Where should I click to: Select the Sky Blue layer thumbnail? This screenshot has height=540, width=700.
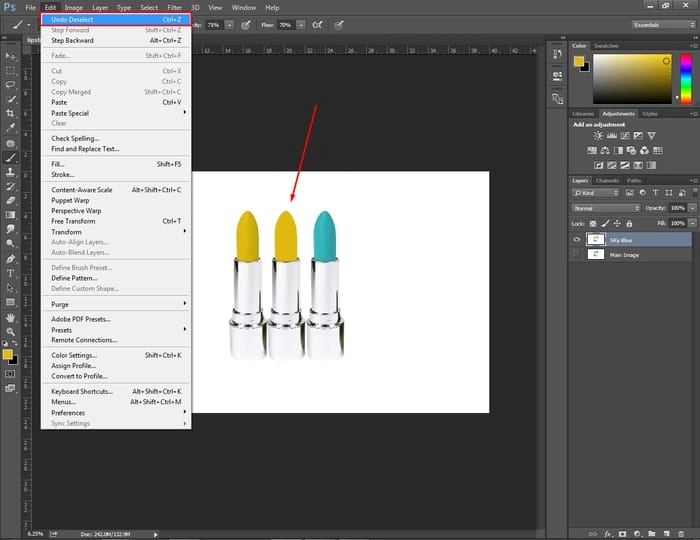click(596, 240)
